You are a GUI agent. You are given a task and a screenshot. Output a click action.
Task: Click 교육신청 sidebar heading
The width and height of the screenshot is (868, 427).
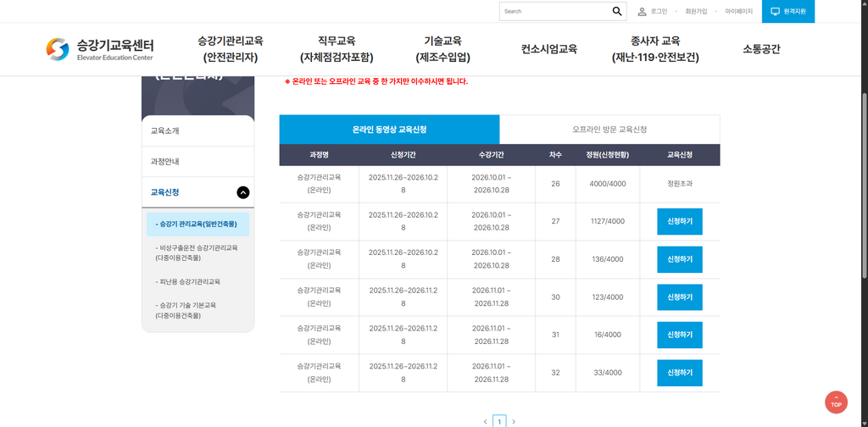point(165,192)
